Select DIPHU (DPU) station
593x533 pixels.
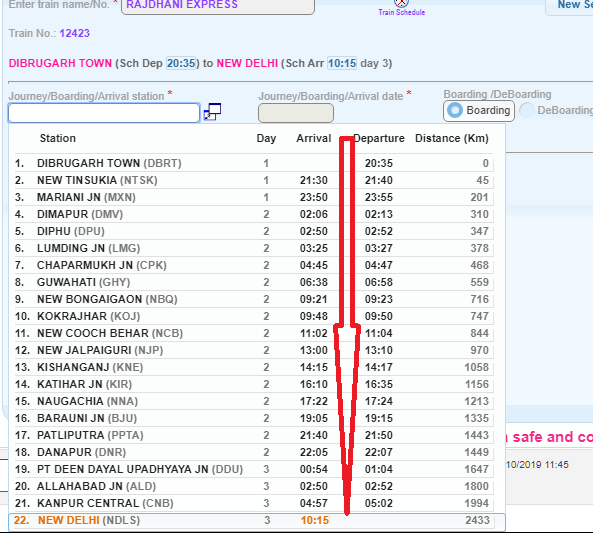(254, 231)
